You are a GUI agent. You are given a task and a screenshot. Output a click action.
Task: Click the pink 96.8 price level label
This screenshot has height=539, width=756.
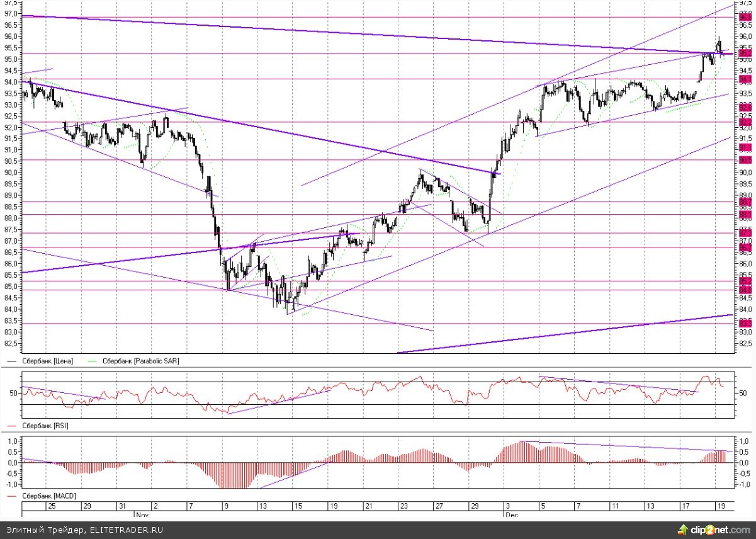pyautogui.click(x=745, y=18)
